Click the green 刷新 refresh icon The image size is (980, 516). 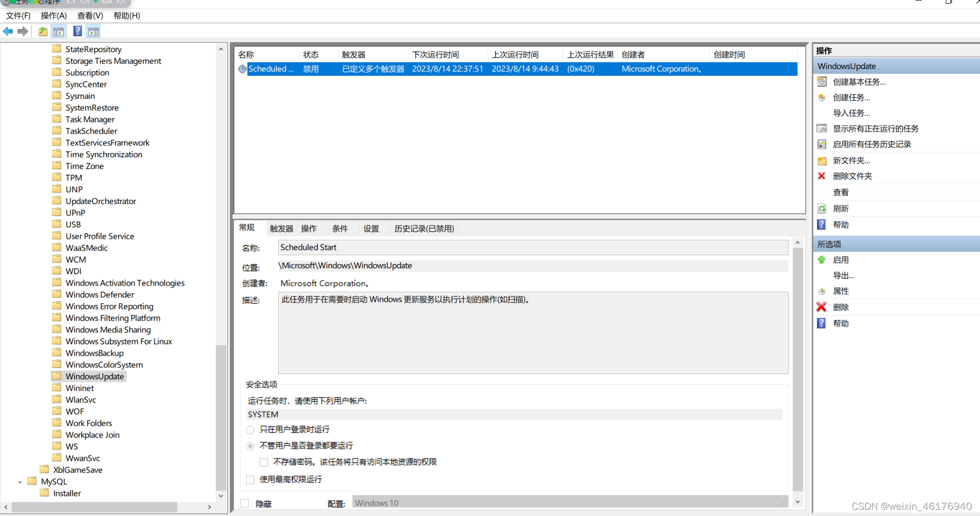point(822,209)
